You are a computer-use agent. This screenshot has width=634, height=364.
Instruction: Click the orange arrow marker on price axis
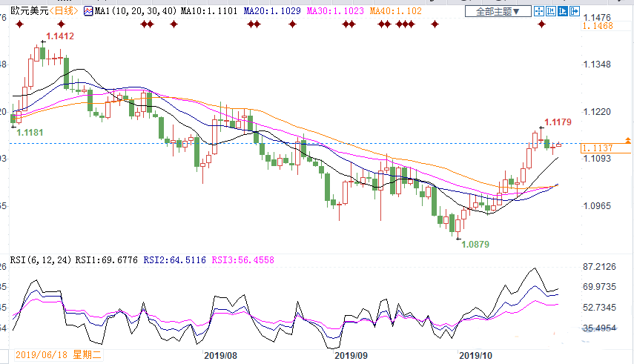tap(628, 140)
